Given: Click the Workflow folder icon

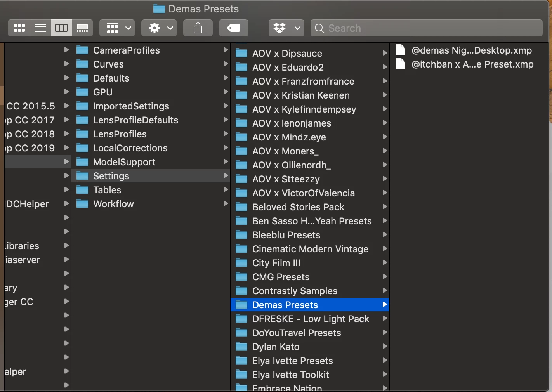Looking at the screenshot, I should 82,204.
